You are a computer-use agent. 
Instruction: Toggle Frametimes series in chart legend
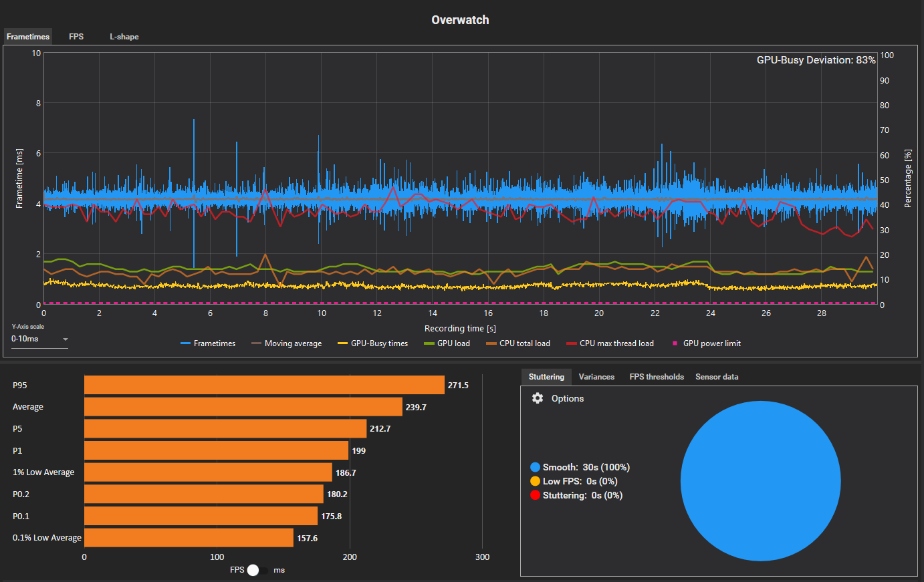click(x=208, y=343)
